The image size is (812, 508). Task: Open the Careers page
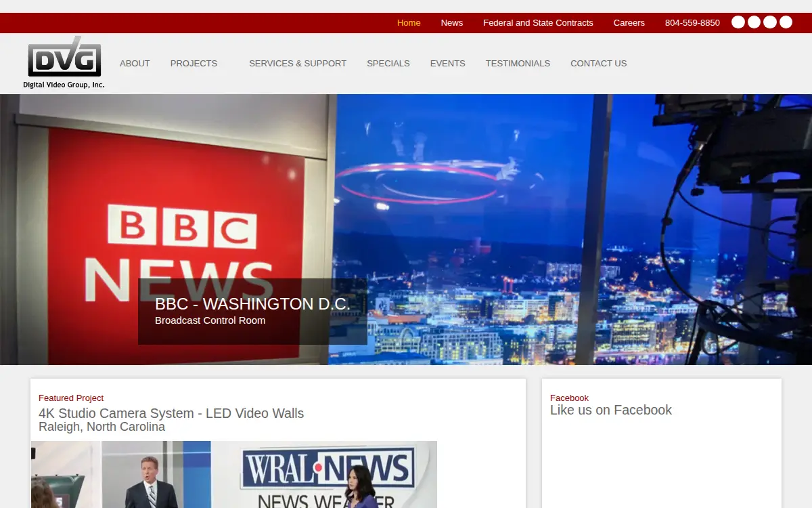pyautogui.click(x=629, y=23)
